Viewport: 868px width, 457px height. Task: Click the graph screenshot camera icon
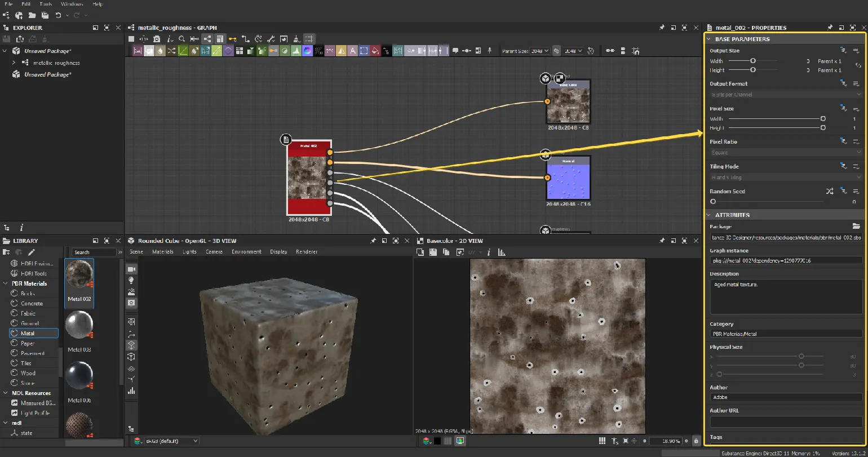[157, 39]
